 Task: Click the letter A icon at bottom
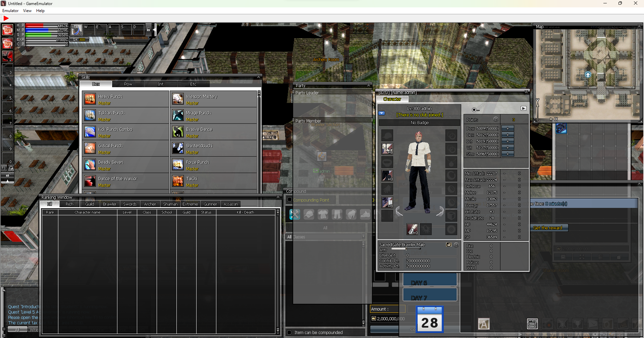click(x=484, y=324)
